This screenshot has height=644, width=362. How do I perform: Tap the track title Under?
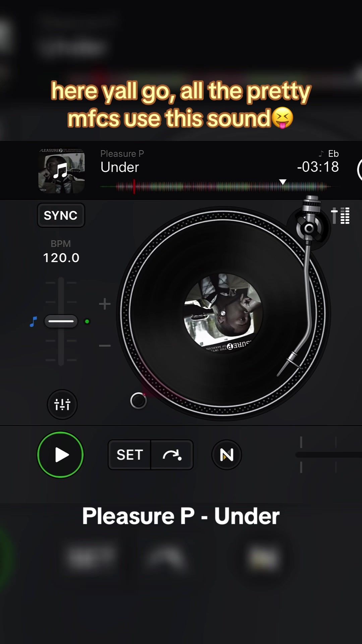[x=120, y=167]
